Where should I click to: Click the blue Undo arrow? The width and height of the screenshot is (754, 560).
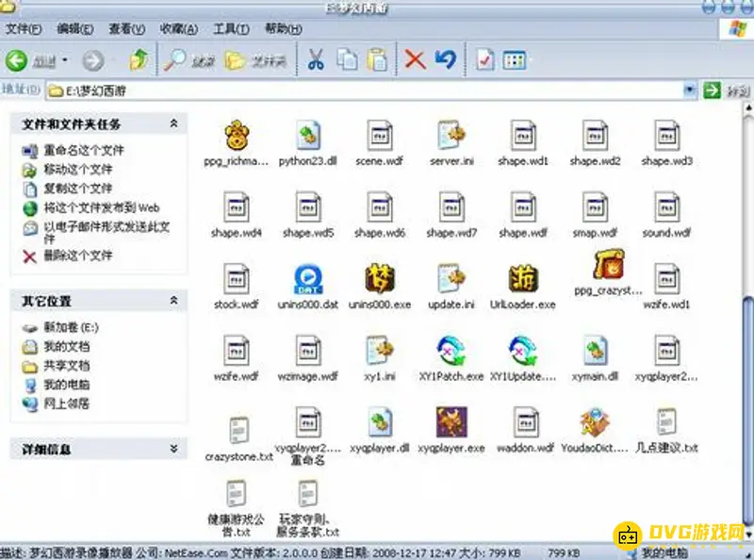click(445, 59)
